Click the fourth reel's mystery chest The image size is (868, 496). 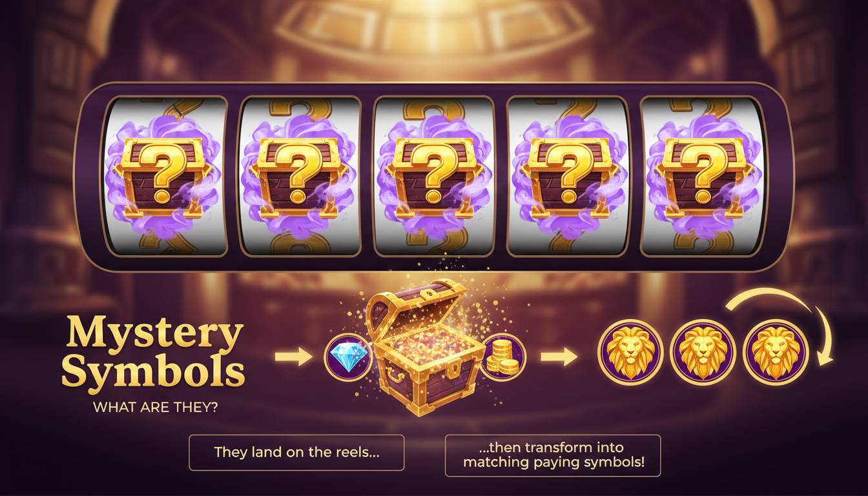click(567, 174)
